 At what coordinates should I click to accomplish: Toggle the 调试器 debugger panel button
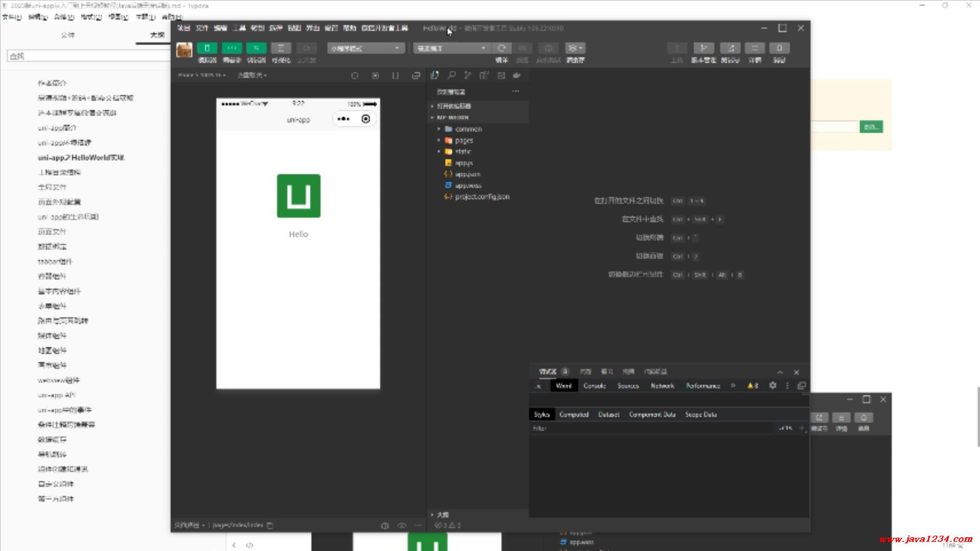point(256,48)
